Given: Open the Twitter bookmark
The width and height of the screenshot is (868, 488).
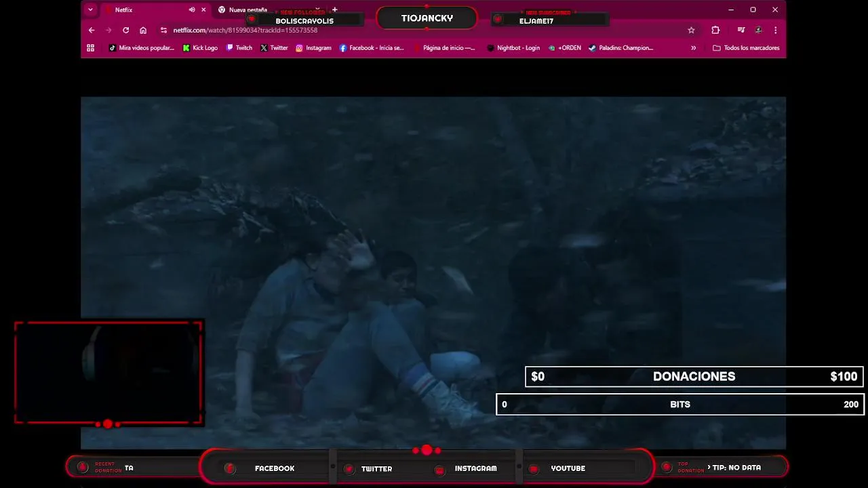Looking at the screenshot, I should point(274,47).
